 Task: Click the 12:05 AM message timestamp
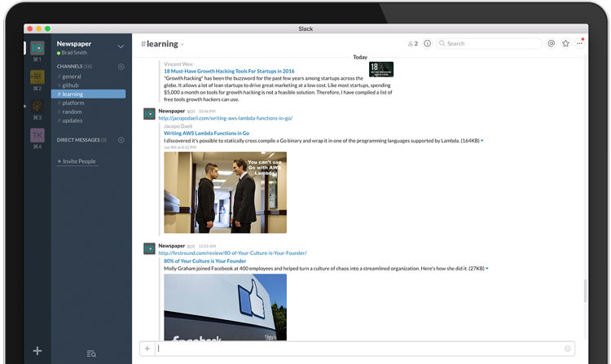point(207,246)
